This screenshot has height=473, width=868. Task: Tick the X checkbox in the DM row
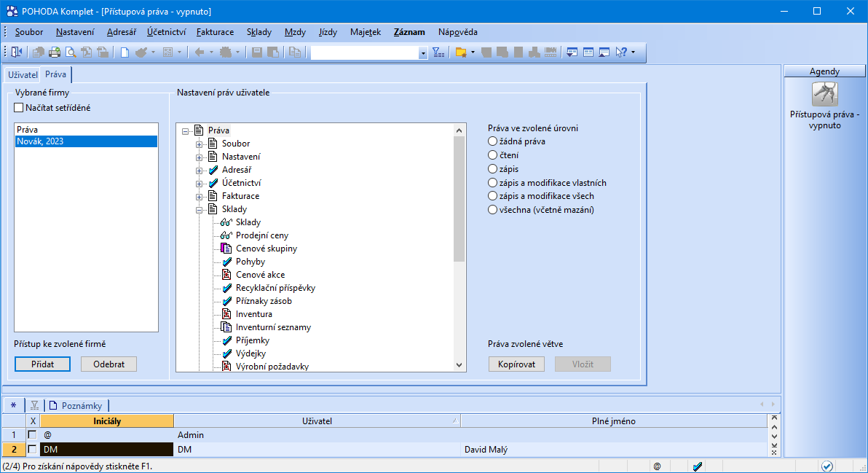(x=33, y=449)
